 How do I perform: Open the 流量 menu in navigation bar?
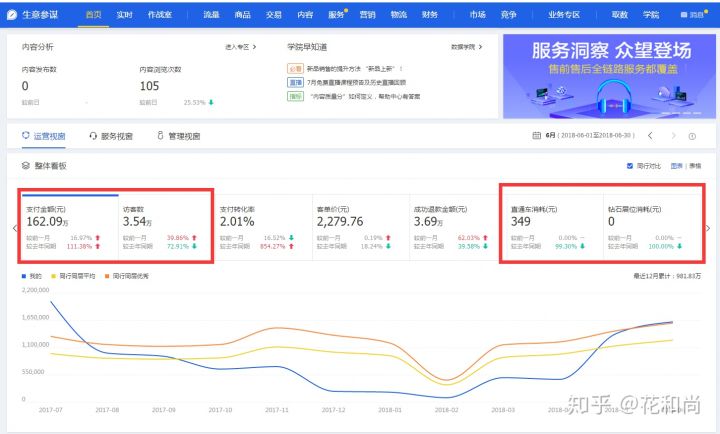[211, 15]
